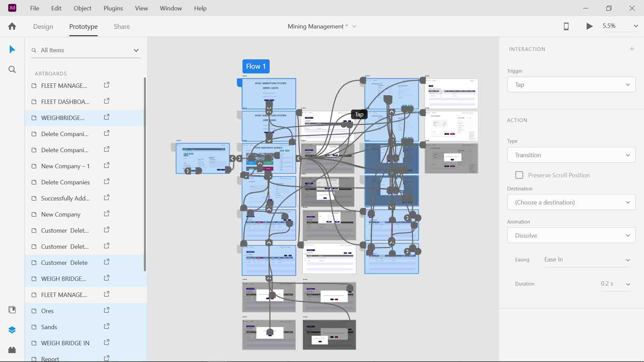Screen dimensions: 644x362
Task: Click the Zoom tool magnifier icon
Action: tap(12, 70)
